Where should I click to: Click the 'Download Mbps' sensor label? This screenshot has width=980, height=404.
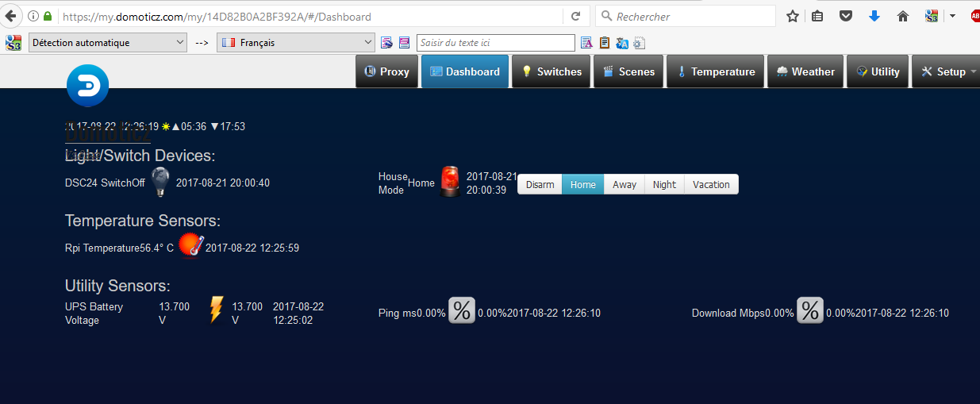[728, 313]
